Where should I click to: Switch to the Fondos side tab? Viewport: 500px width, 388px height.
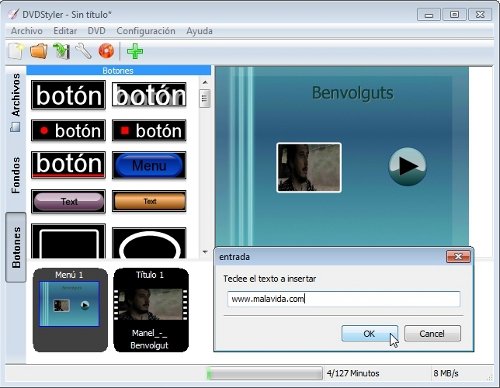[x=16, y=175]
